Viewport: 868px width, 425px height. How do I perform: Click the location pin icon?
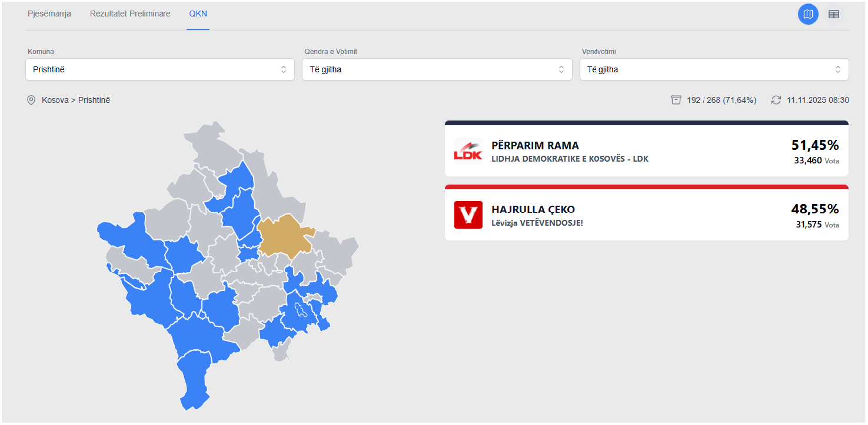pos(31,100)
